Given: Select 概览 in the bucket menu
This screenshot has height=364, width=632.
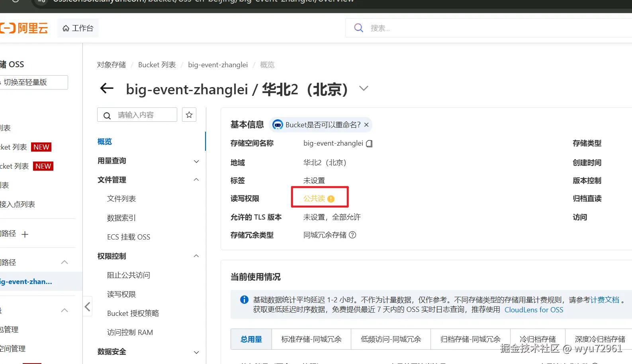Looking at the screenshot, I should pyautogui.click(x=105, y=142).
